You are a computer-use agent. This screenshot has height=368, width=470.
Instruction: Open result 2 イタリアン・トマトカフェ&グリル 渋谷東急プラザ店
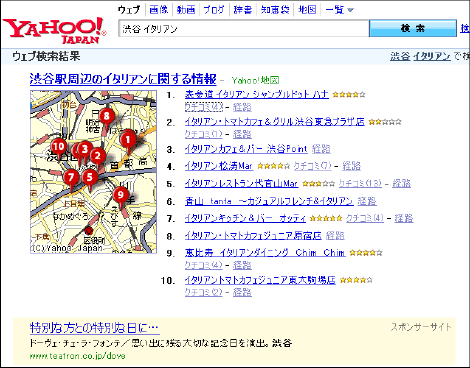pyautogui.click(x=275, y=122)
